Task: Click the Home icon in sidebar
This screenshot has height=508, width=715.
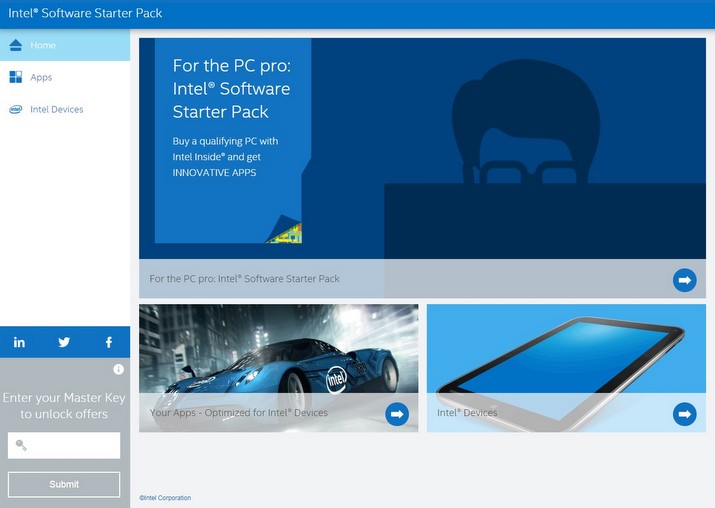Action: click(x=16, y=45)
